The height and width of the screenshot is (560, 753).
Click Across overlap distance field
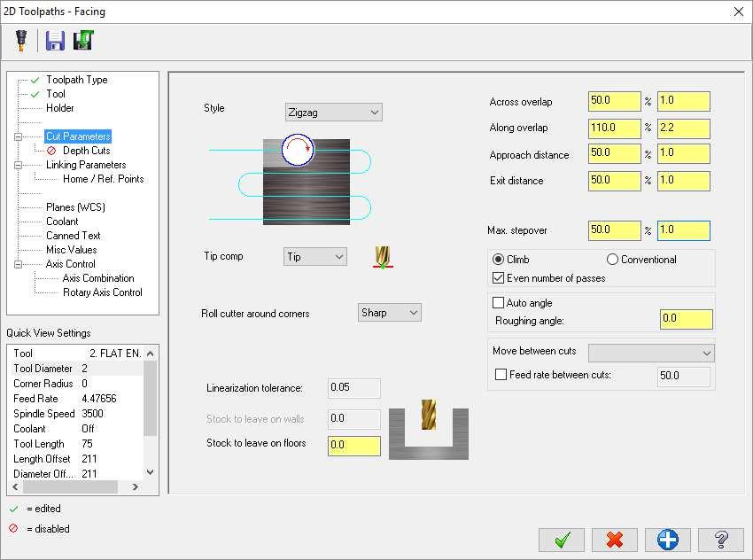(x=683, y=101)
